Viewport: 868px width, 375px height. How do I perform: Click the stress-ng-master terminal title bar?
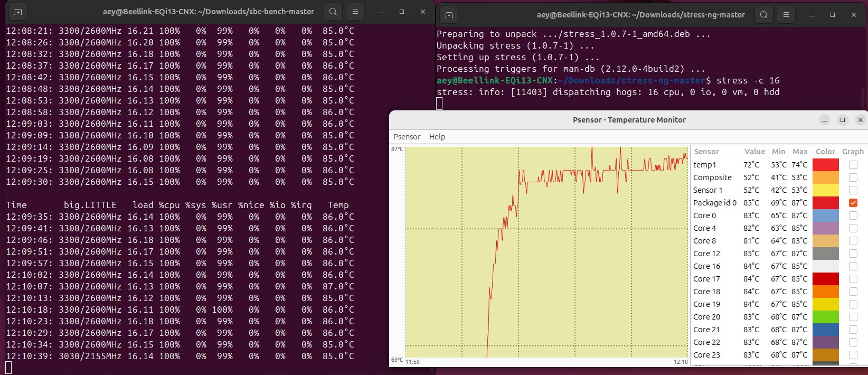[x=640, y=15]
